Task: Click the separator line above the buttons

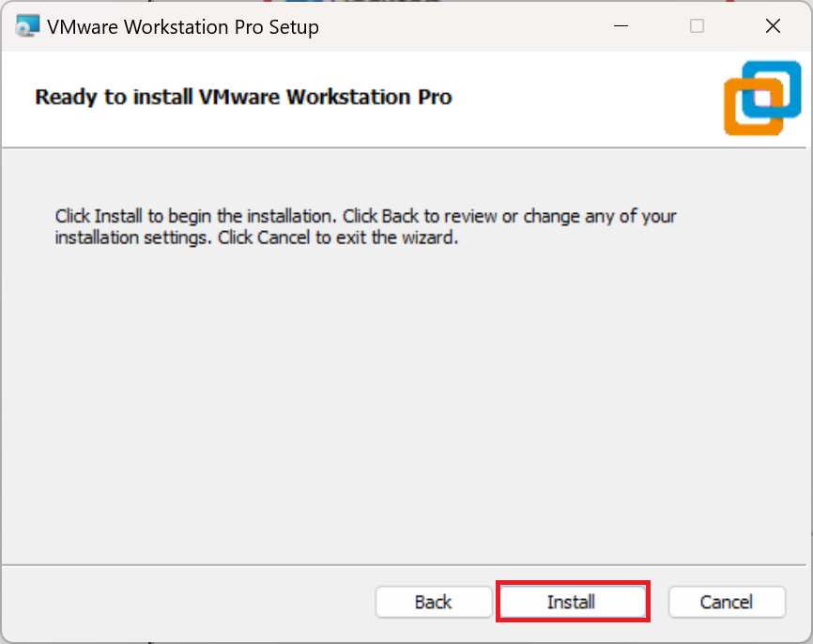Action: click(x=406, y=564)
